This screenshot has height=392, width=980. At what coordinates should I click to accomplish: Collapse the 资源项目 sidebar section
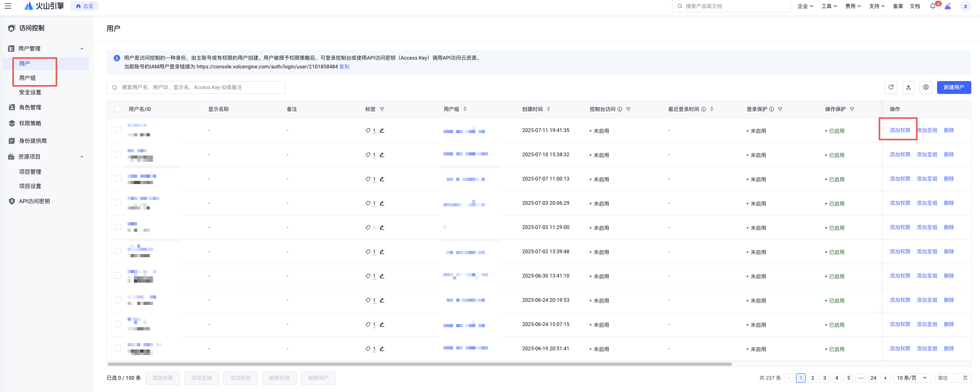pyautogui.click(x=82, y=157)
